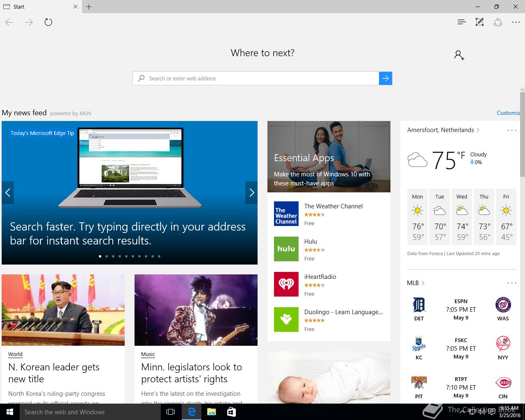Select Wednesday's weather forecast tile
The width and height of the screenshot is (525, 420).
pos(462,217)
